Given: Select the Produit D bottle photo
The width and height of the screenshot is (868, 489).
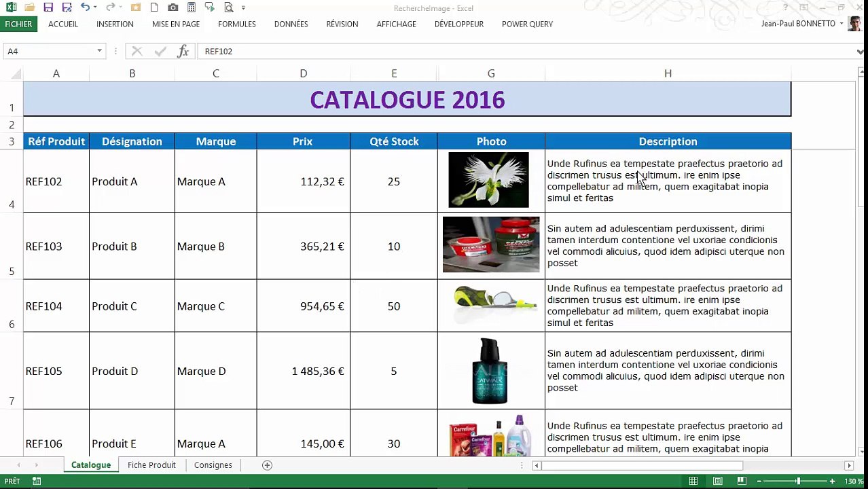Looking at the screenshot, I should pyautogui.click(x=490, y=371).
